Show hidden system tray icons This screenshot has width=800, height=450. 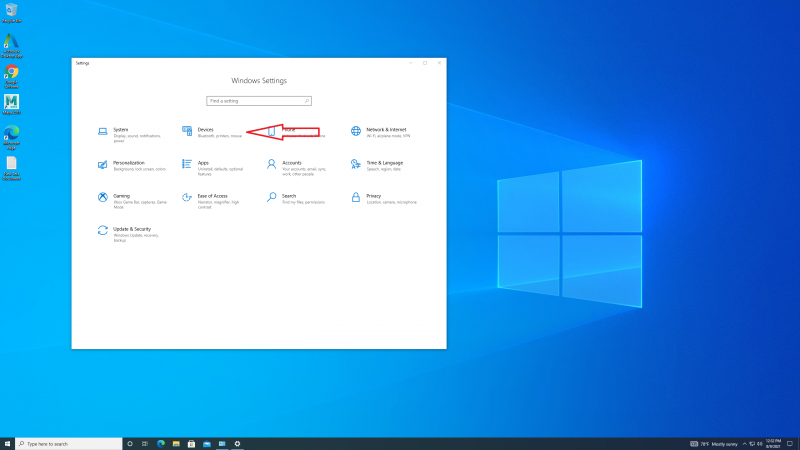744,444
